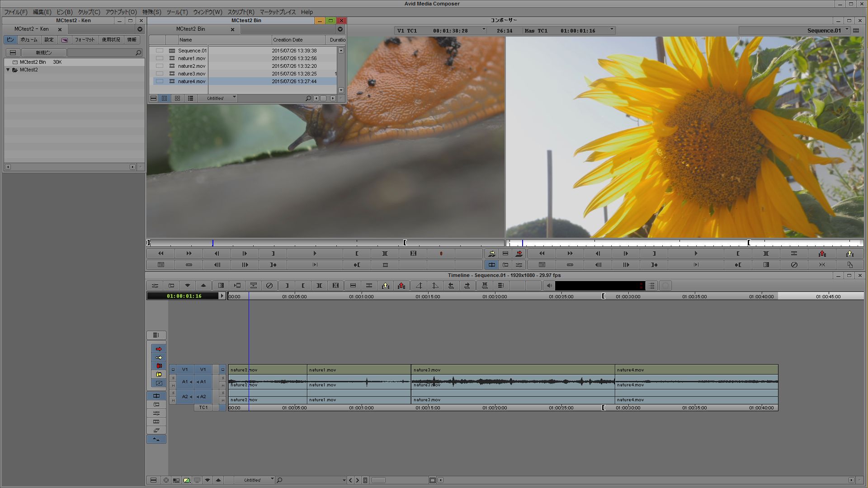Click the nature3.mov video clip in timeline
The height and width of the screenshot is (488, 868).
(513, 370)
